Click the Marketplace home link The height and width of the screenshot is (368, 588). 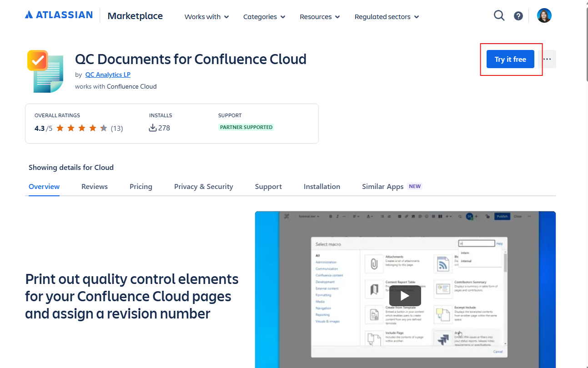(x=135, y=16)
